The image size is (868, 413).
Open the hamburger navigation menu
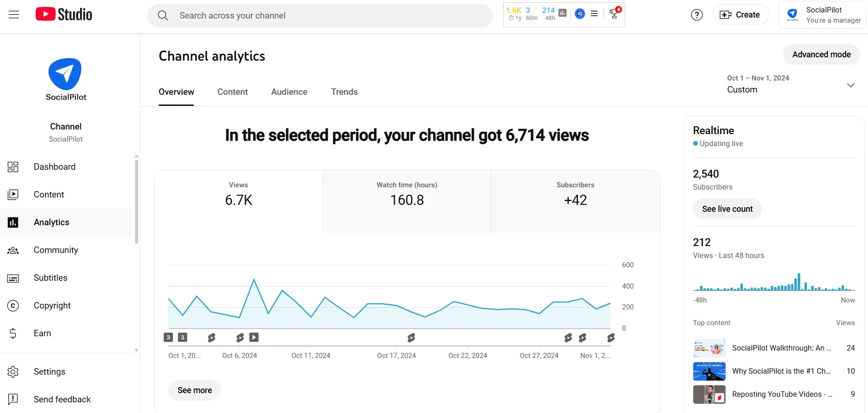(x=14, y=15)
